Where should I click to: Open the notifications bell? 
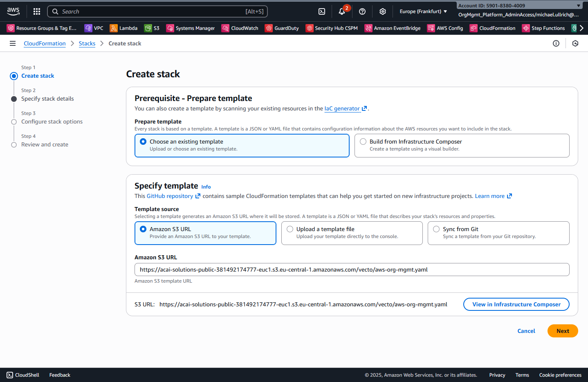click(x=342, y=11)
